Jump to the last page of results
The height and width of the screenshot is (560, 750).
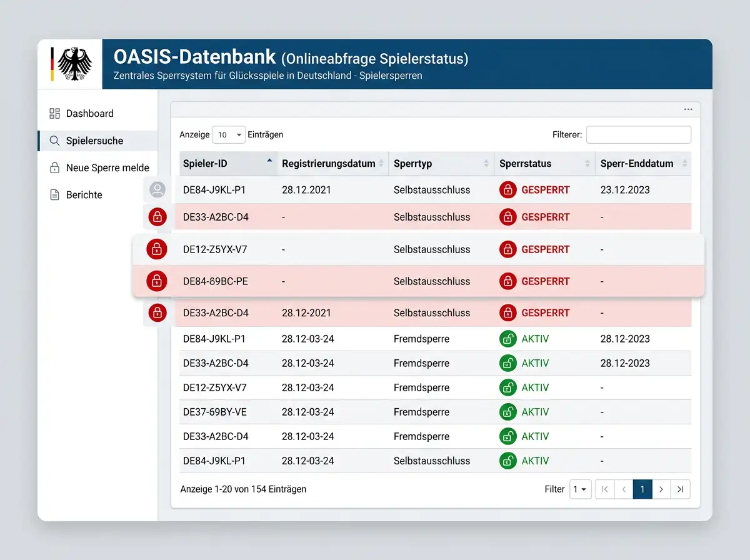pos(681,489)
